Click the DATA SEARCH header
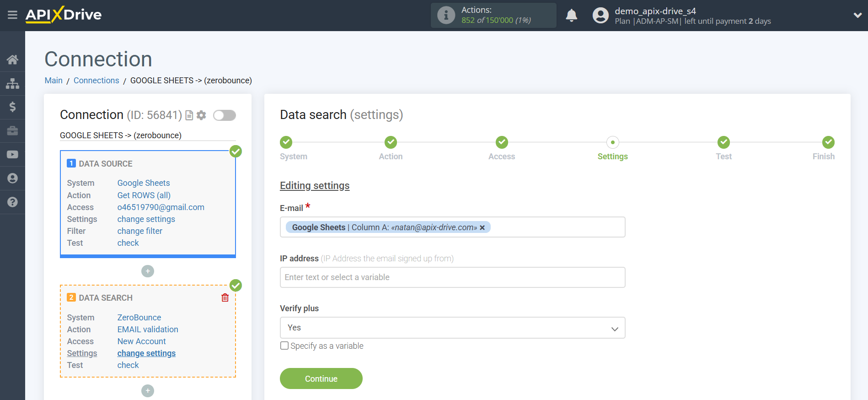The image size is (868, 400). (x=106, y=298)
